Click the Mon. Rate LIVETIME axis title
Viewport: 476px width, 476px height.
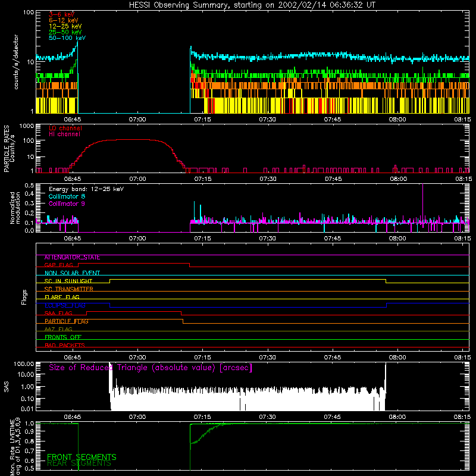pyautogui.click(x=14, y=447)
